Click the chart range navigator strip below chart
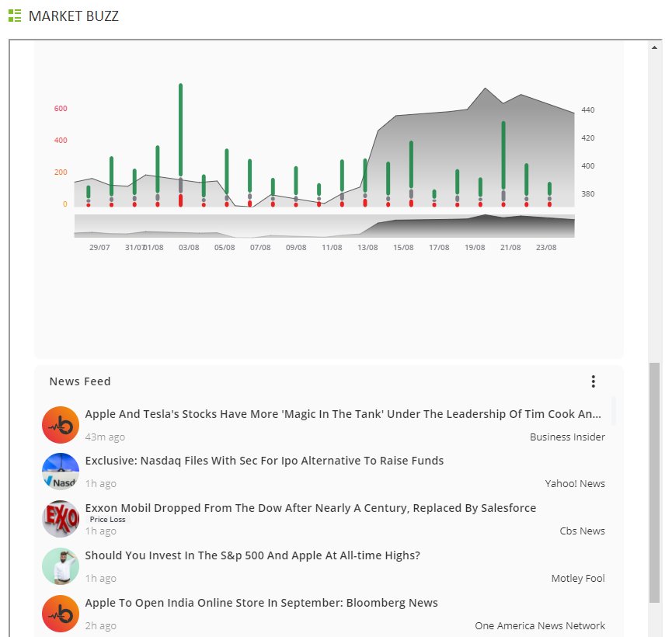This screenshot has width=672, height=637. pos(324,226)
